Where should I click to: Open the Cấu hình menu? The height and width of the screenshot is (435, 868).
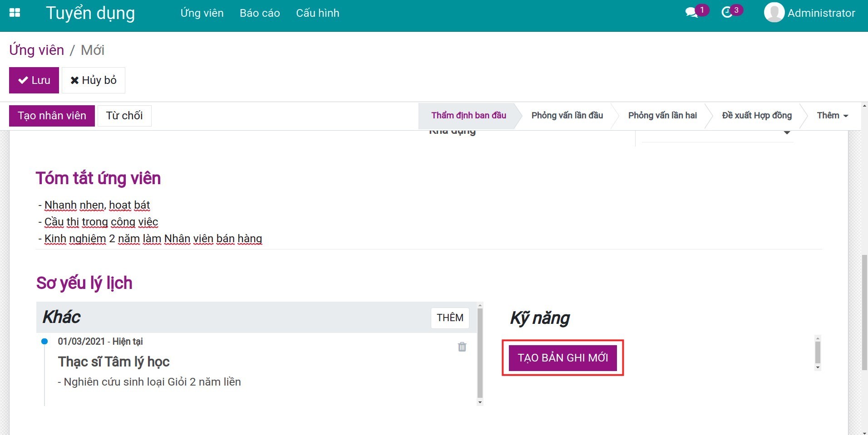(317, 13)
